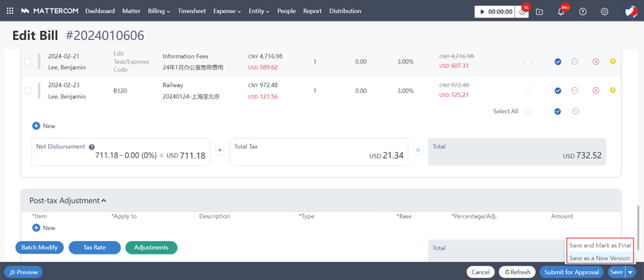The image size is (644, 280).
Task: Click the Batch Modify button
Action: 40,248
